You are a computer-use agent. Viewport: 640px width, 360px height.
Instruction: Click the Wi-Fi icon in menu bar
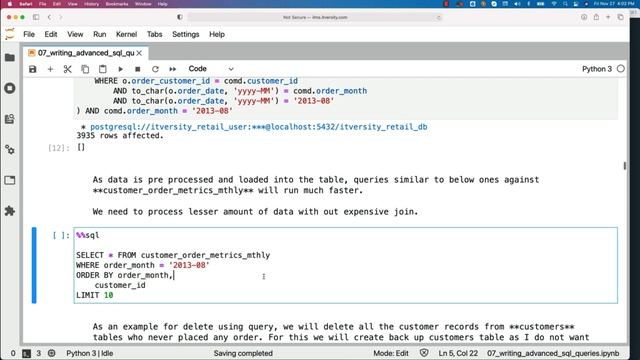pyautogui.click(x=554, y=4)
